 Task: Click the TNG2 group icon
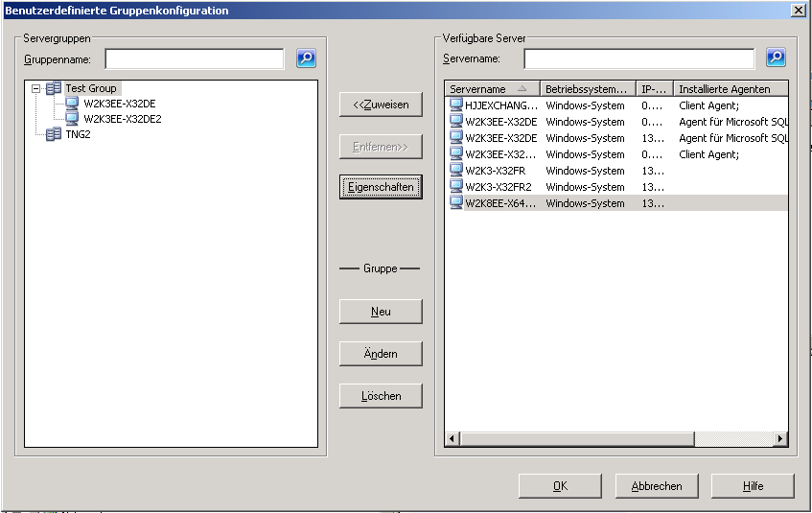(x=54, y=134)
